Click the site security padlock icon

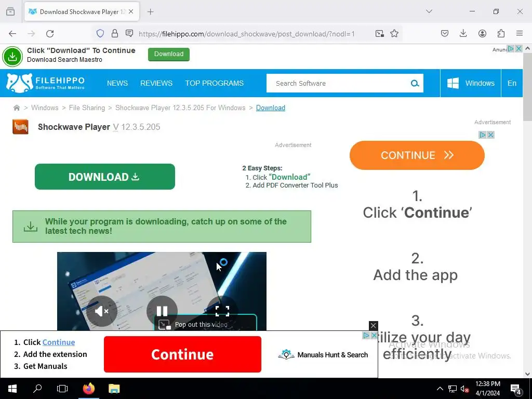(115, 33)
